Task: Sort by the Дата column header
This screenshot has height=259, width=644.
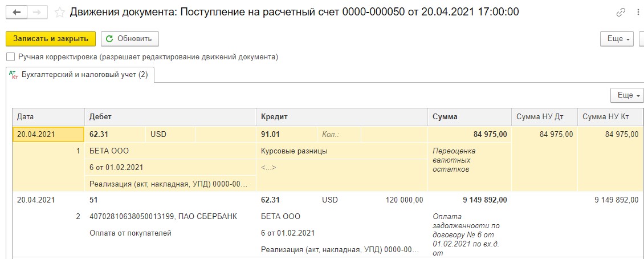Action: tap(48, 117)
